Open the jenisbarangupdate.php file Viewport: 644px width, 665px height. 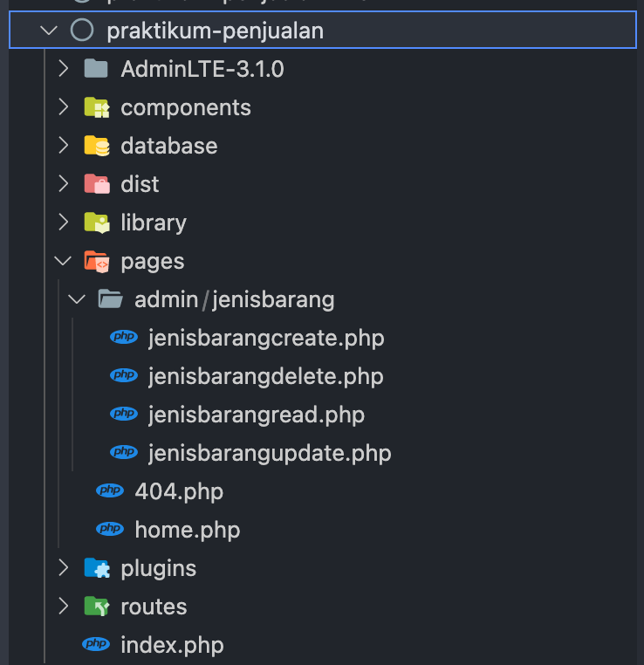pyautogui.click(x=270, y=454)
